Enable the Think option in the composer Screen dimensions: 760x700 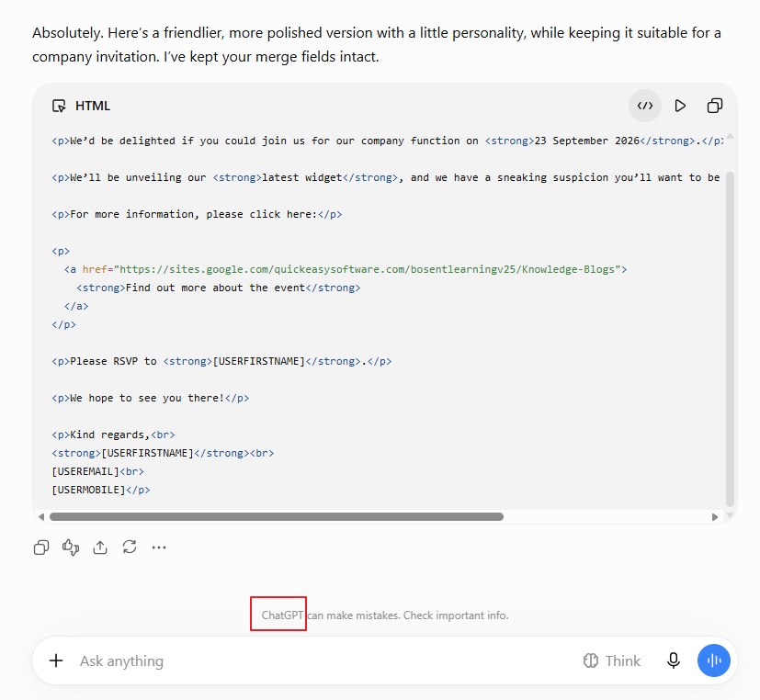pyautogui.click(x=612, y=660)
